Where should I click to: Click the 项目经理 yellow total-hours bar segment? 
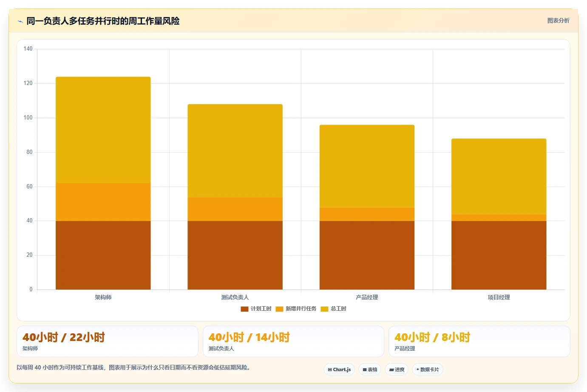(x=499, y=176)
